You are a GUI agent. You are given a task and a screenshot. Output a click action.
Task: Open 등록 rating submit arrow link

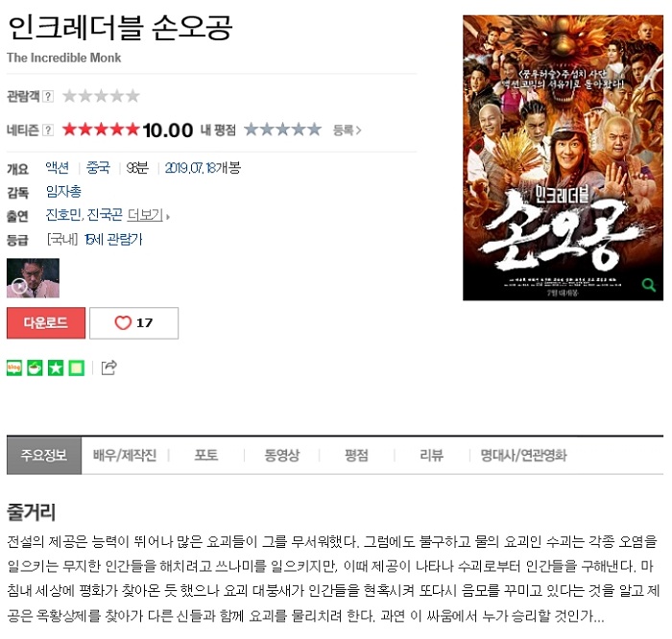point(348,130)
